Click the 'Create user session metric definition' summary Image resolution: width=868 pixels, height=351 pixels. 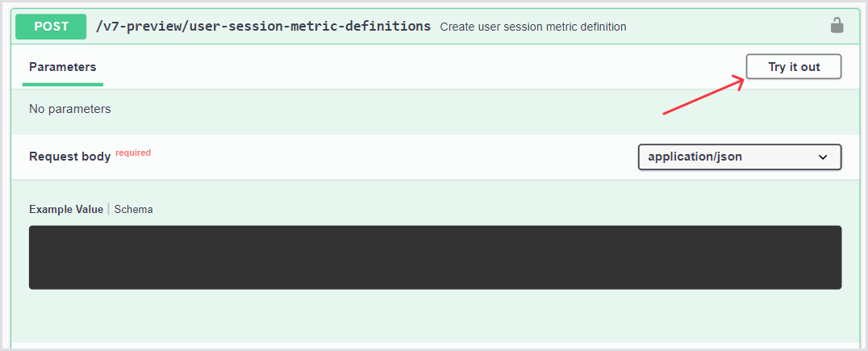point(533,27)
